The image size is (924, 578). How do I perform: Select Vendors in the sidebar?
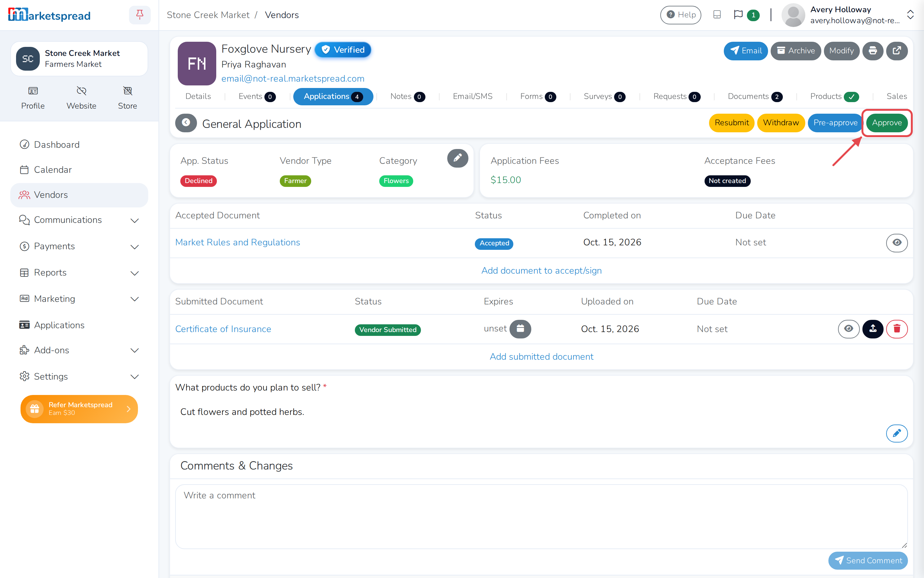(79, 195)
